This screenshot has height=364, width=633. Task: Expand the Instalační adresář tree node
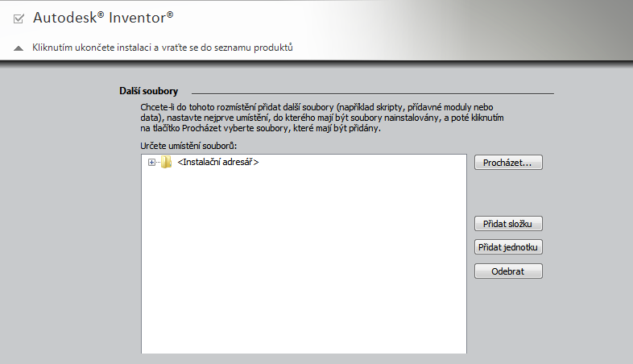click(151, 163)
